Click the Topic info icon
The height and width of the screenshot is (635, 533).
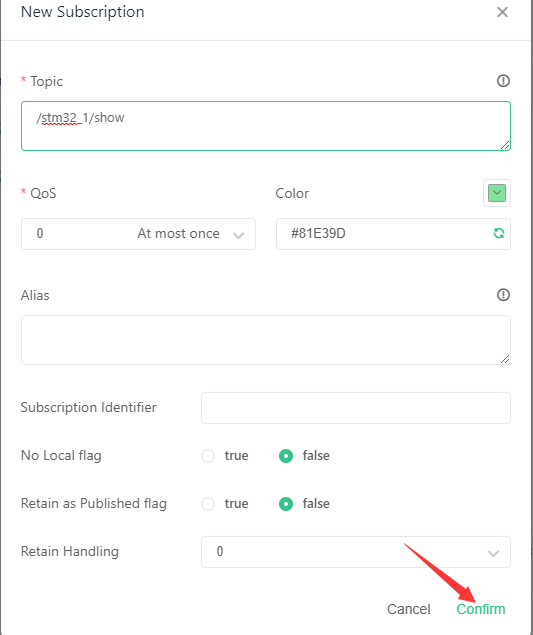(x=503, y=81)
